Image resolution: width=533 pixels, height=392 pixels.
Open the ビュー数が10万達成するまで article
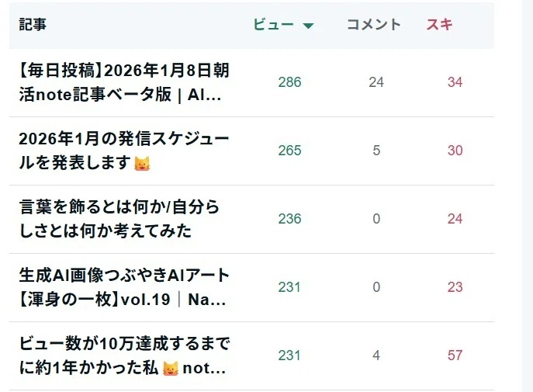[x=124, y=356]
